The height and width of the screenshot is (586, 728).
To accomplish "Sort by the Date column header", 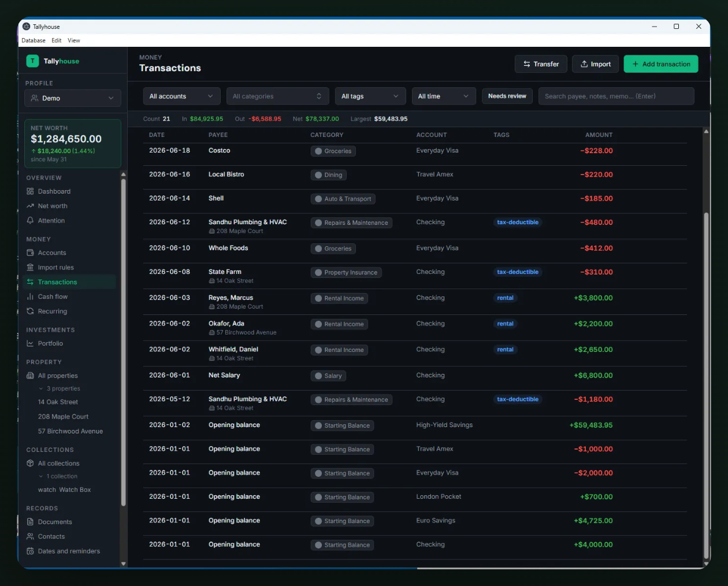I will [x=157, y=135].
